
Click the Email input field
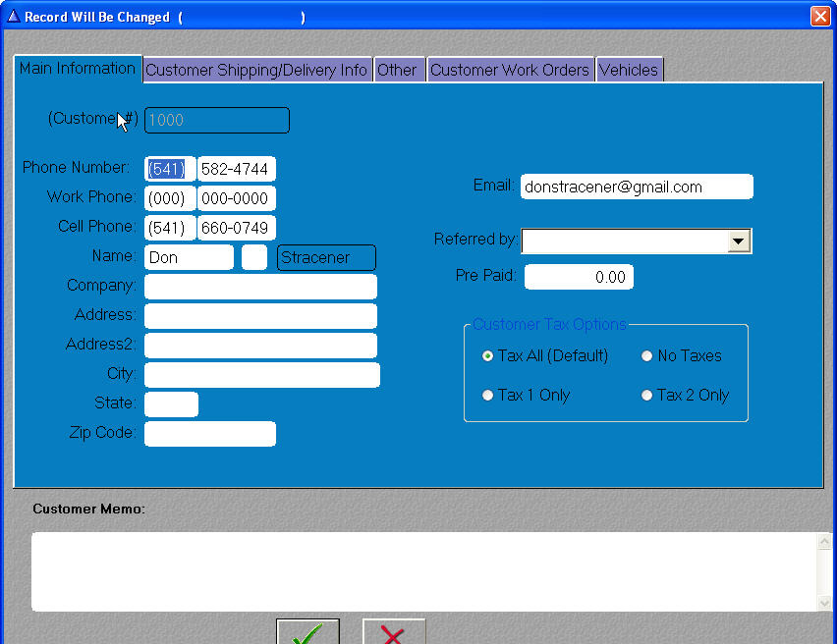point(636,187)
